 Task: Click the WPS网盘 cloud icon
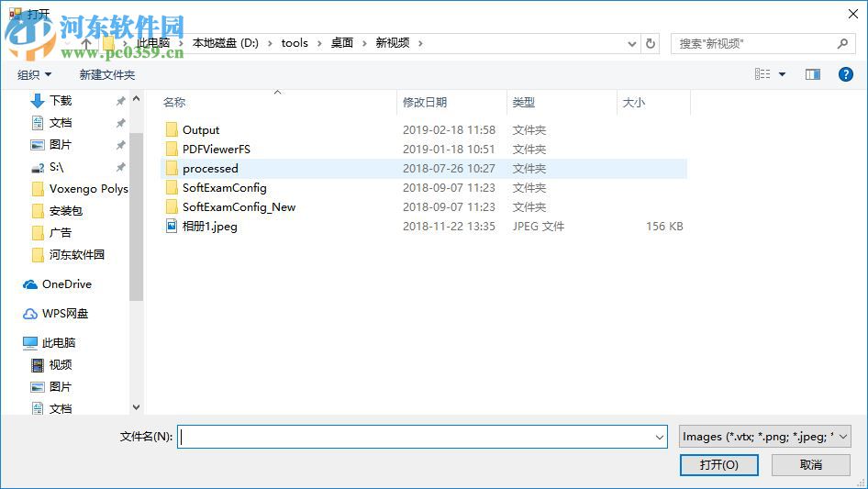30,314
